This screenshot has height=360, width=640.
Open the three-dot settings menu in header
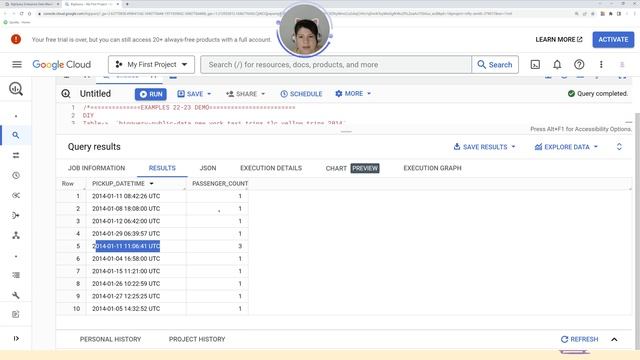pos(601,64)
